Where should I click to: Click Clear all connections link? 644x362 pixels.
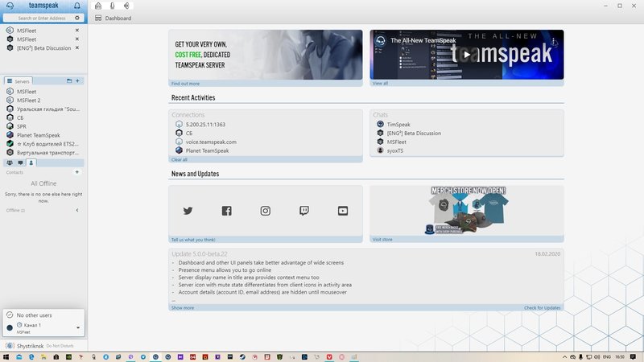(179, 159)
